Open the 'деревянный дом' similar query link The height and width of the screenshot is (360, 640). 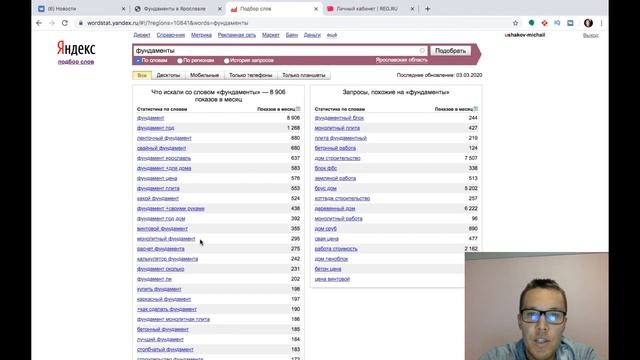pyautogui.click(x=335, y=209)
